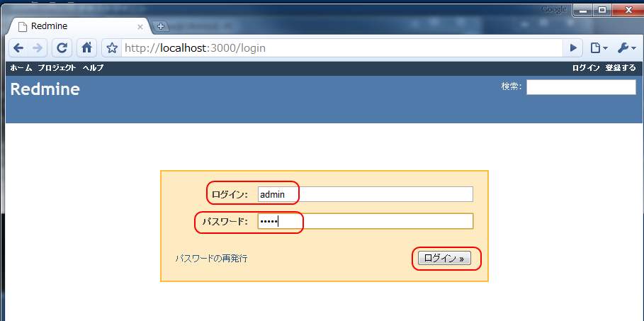
Task: Go to the browser home page icon
Action: click(86, 48)
